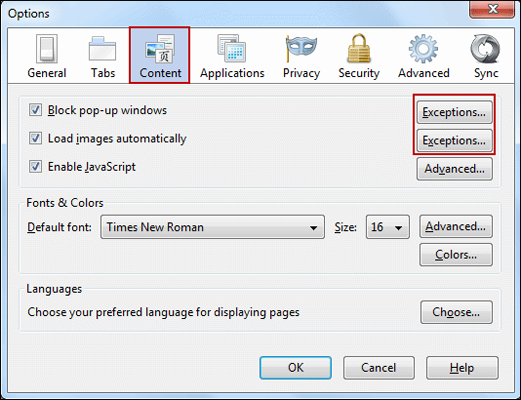Open the Sync settings icon
Viewport: 521px width, 400px height.
[x=485, y=49]
